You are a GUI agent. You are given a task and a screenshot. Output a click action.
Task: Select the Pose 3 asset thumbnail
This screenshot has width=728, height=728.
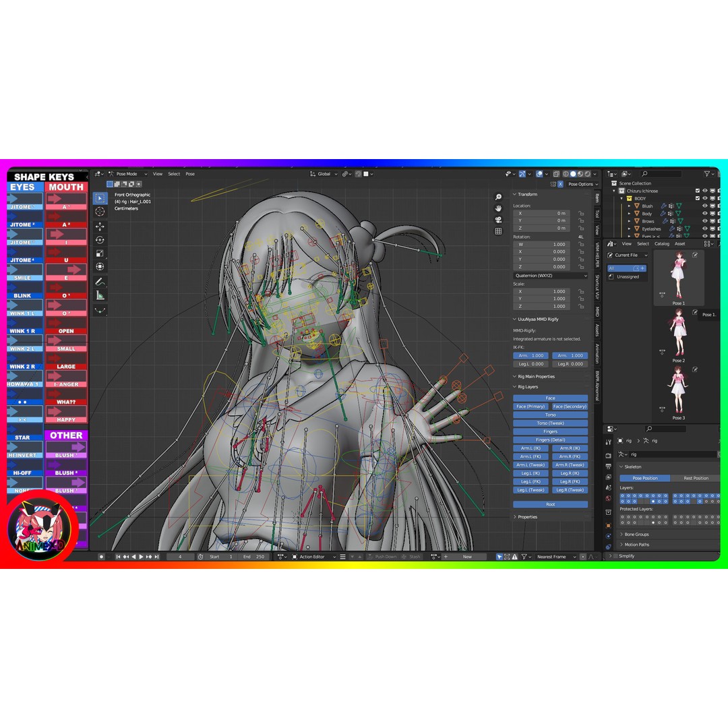(x=679, y=393)
